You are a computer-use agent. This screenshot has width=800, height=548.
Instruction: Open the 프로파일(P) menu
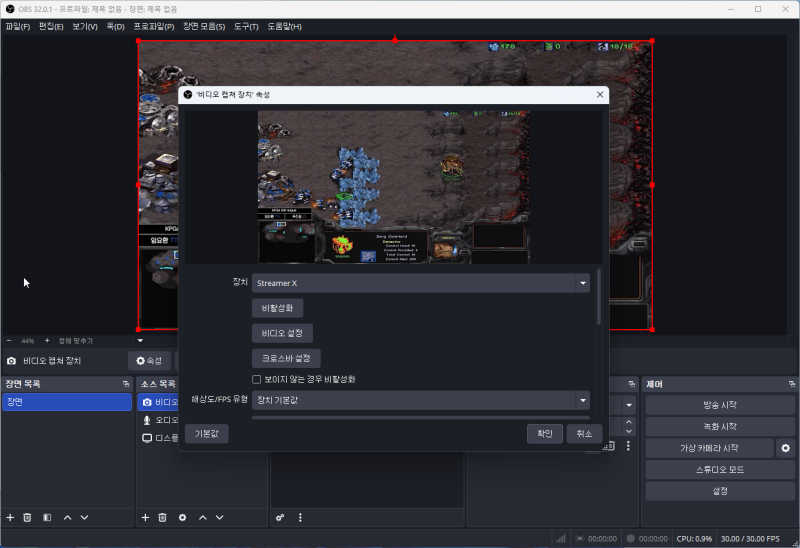click(x=154, y=27)
